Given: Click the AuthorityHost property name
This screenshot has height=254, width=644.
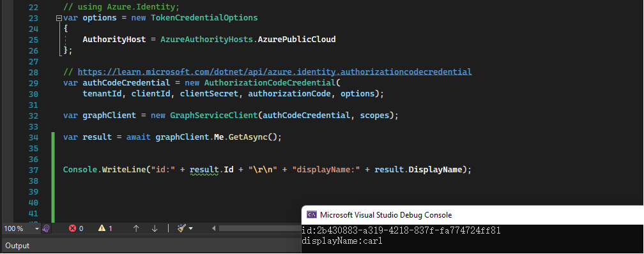Looking at the screenshot, I should pyautogui.click(x=114, y=40).
